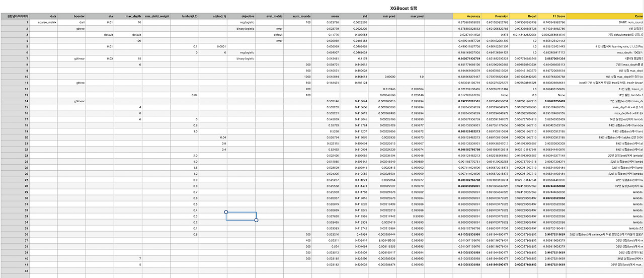Click the bold precision '0.891944990177' in row 41
The width and height of the screenshot is (644, 278).
point(495,264)
